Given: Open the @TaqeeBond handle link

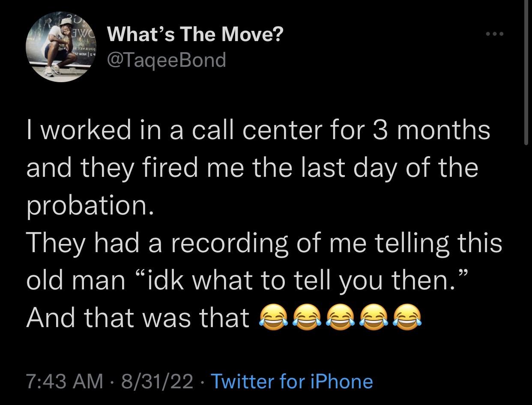Looking at the screenshot, I should 167,60.
